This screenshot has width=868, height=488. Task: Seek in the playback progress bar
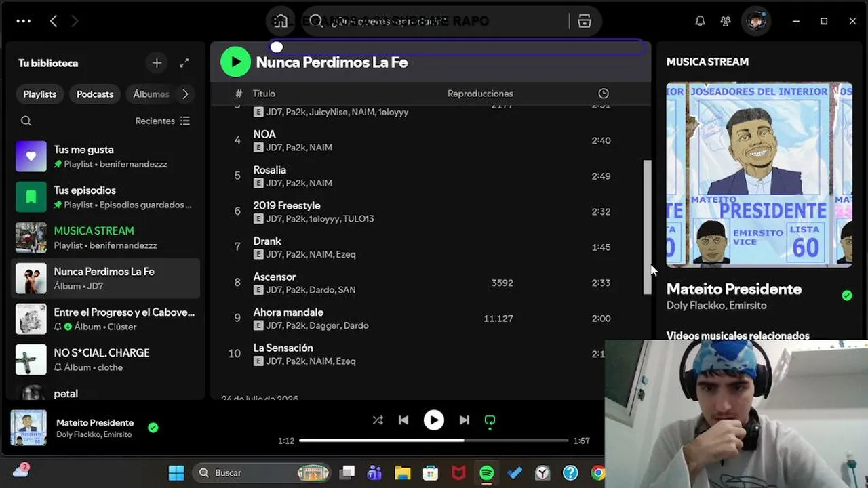434,441
